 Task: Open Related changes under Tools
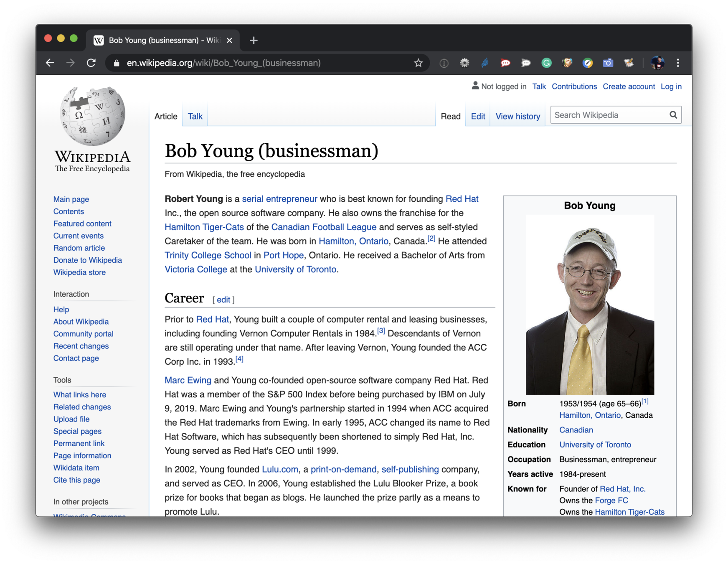82,406
